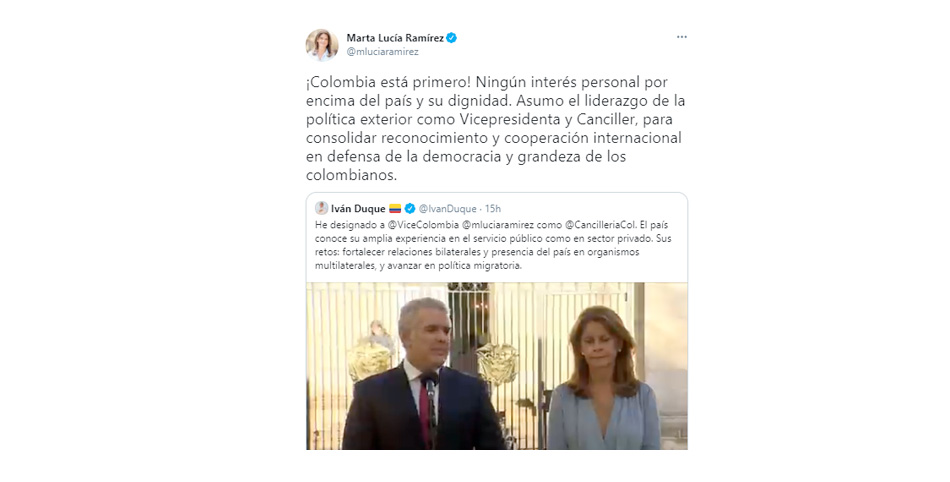Click the Colombia flag emoji next to Iván Duque

coord(395,209)
